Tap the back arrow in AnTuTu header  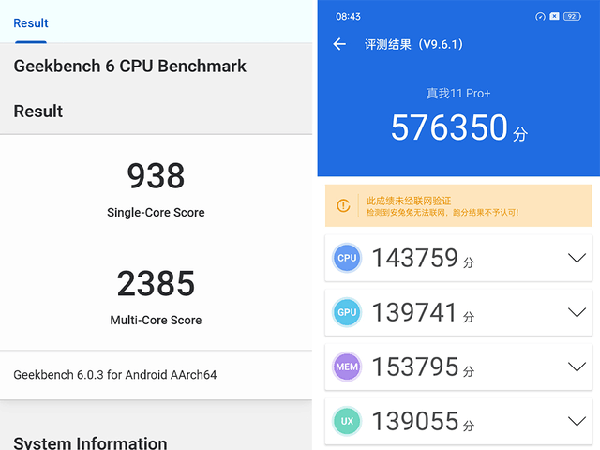(340, 44)
